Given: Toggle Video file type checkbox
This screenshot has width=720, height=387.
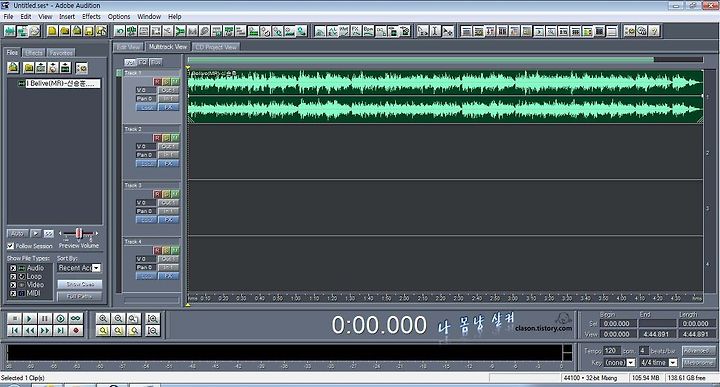Looking at the screenshot, I should pos(13,285).
